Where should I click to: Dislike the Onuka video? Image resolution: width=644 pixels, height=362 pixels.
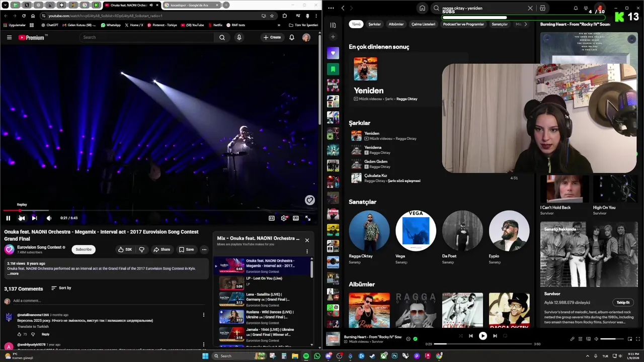point(141,249)
